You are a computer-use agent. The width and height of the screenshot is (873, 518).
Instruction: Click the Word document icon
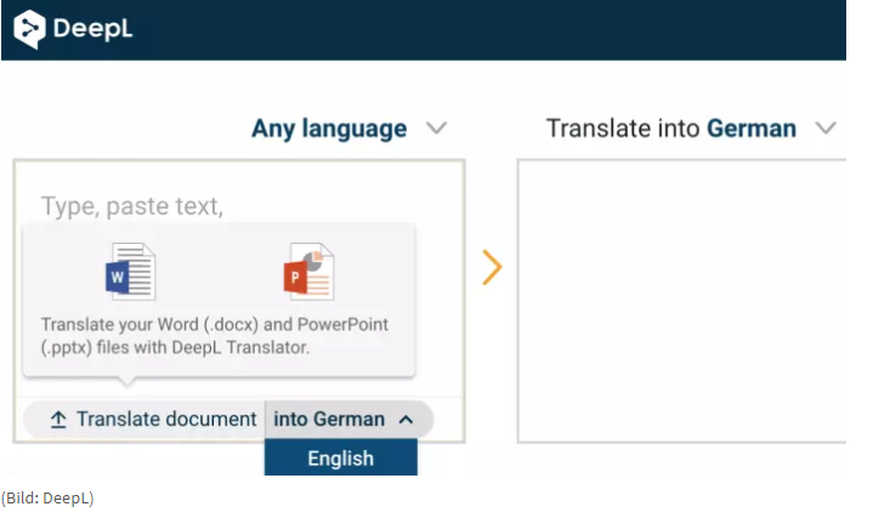coord(130,271)
